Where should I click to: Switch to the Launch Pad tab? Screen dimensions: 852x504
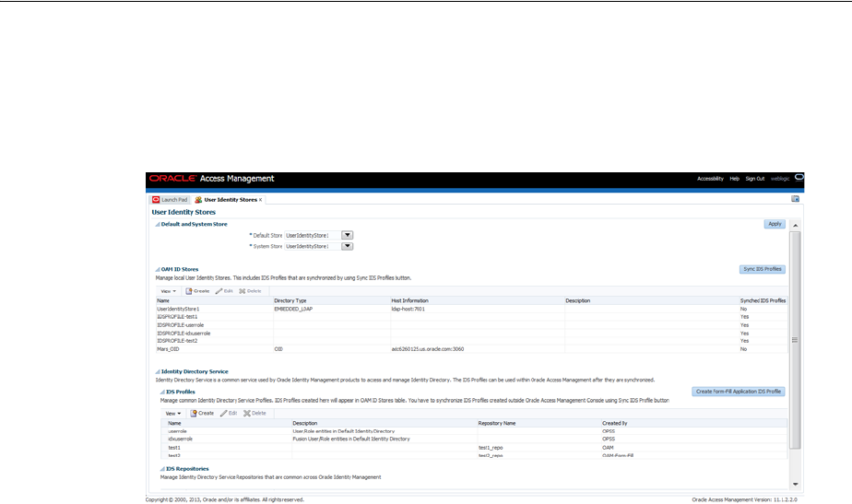170,200
